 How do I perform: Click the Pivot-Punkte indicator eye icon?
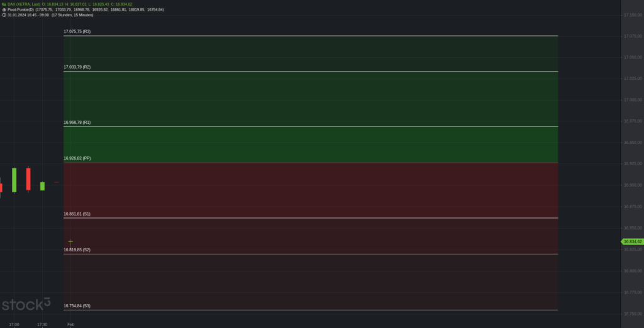pyautogui.click(x=4, y=9)
